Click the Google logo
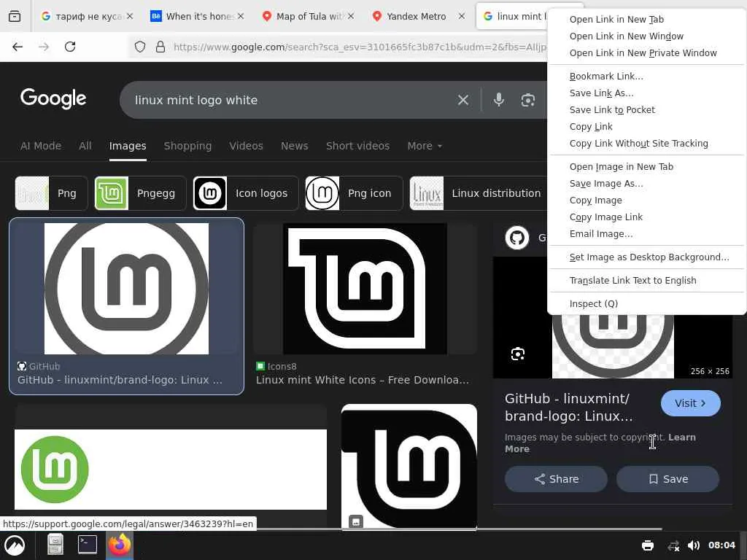The image size is (747, 560). click(x=53, y=98)
